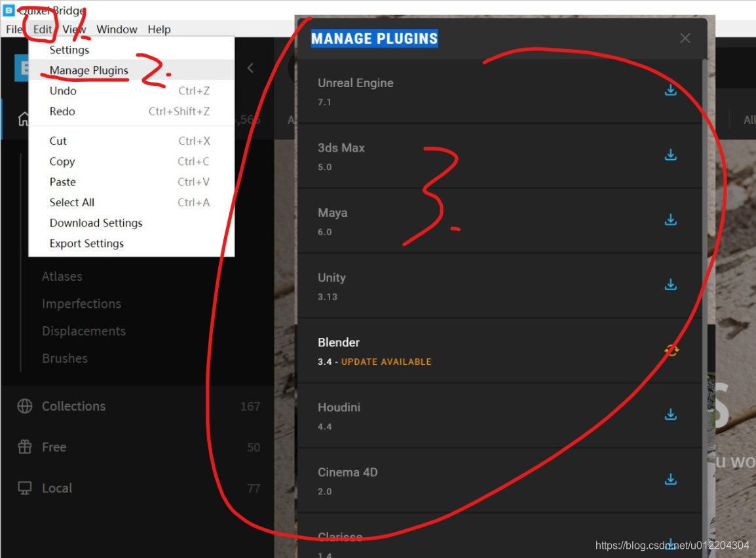The image size is (756, 558).
Task: Choose Copy from the Edit menu
Action: [x=132, y=161]
